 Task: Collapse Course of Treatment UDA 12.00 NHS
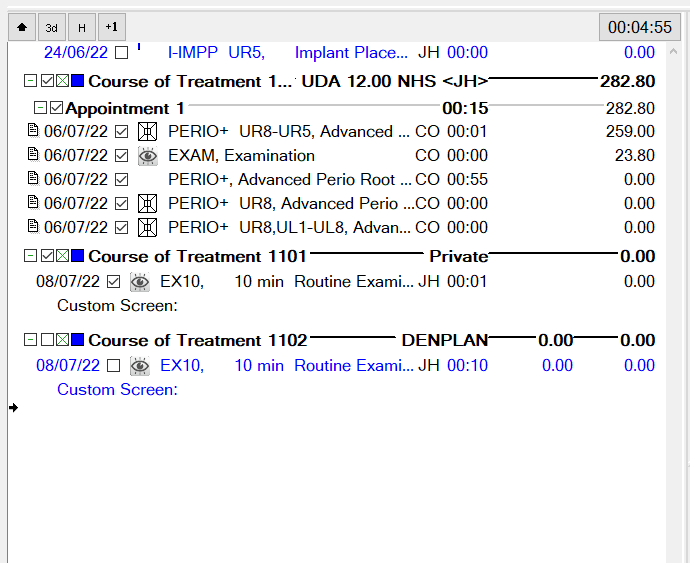(30, 81)
